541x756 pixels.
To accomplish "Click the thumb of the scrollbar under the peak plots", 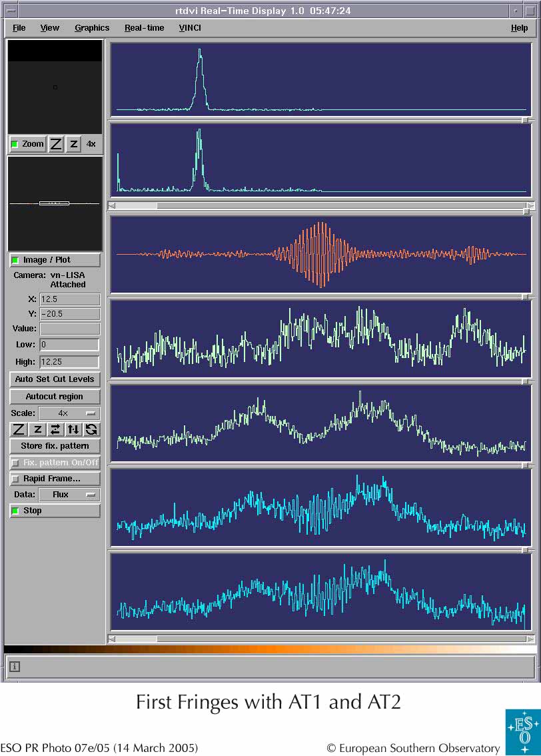I will click(x=137, y=206).
